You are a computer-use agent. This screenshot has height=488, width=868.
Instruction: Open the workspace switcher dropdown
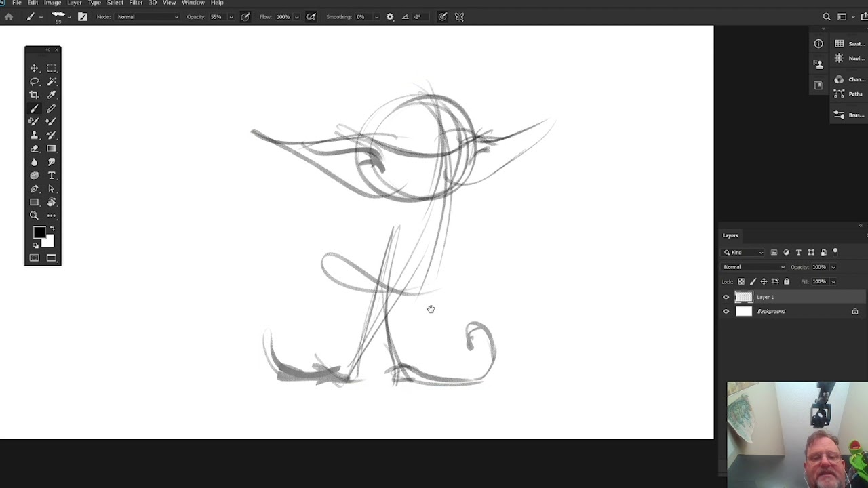tap(844, 17)
